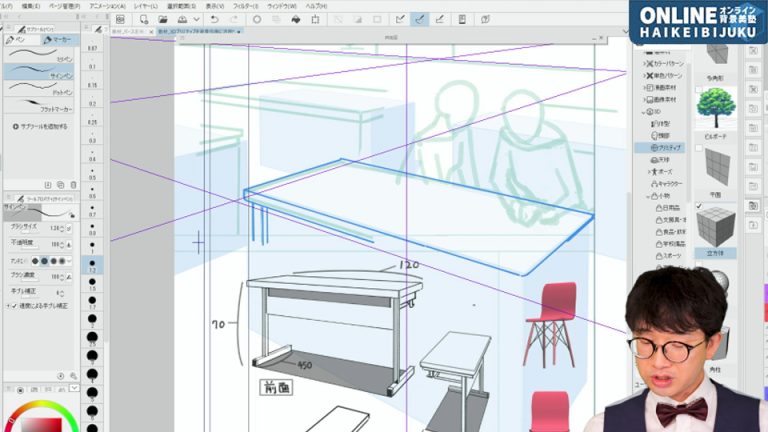Open the anti-aliasing dropdown arrow
The image size is (768, 432).
tap(69, 261)
